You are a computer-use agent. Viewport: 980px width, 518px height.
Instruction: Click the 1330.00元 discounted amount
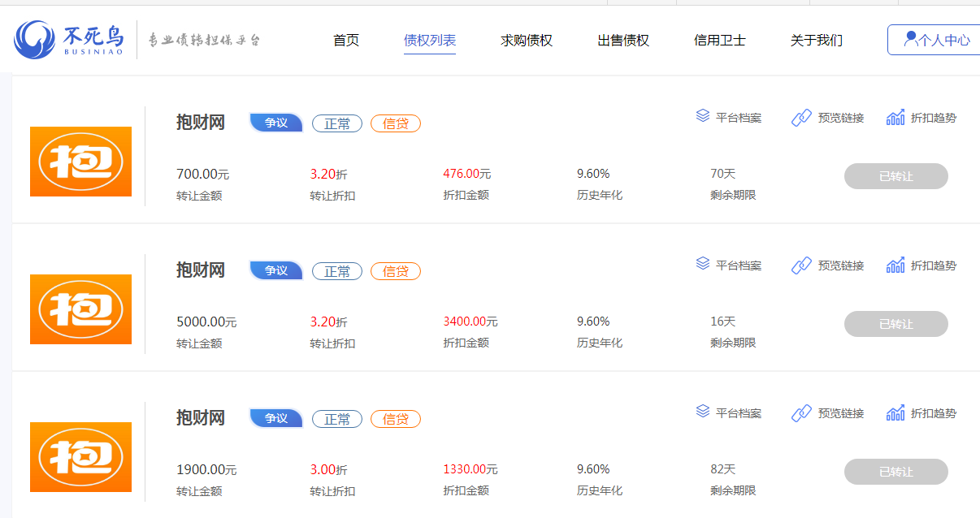[x=470, y=469]
